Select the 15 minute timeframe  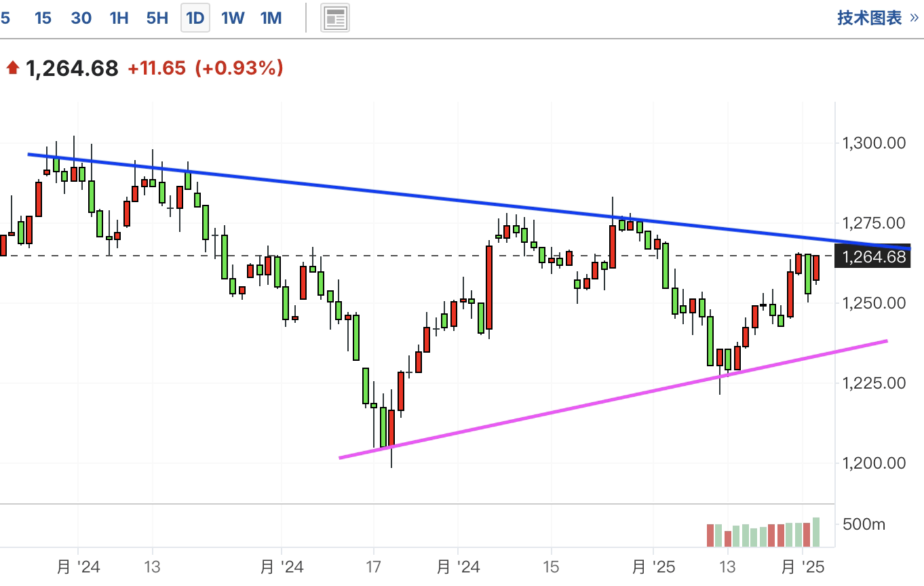43,18
